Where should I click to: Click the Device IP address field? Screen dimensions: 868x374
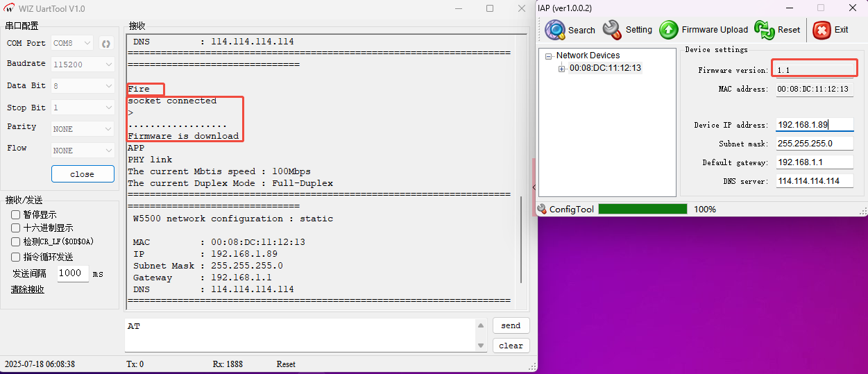coord(814,125)
